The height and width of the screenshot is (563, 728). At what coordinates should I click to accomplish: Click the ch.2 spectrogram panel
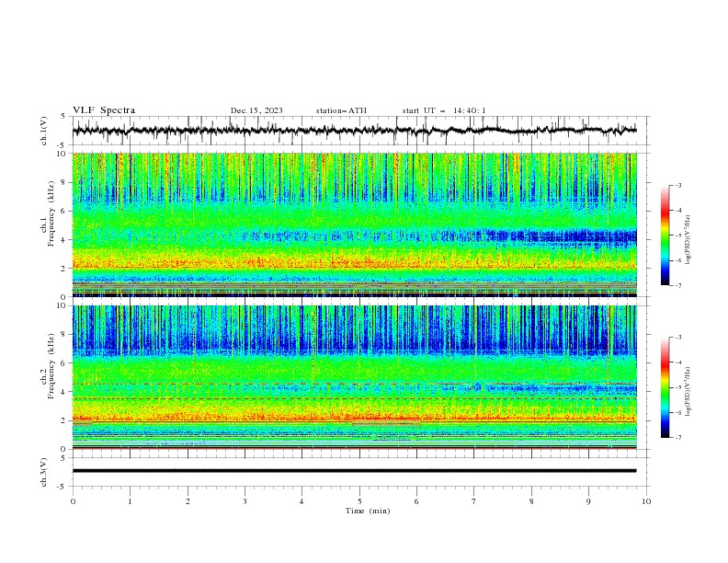(354, 377)
